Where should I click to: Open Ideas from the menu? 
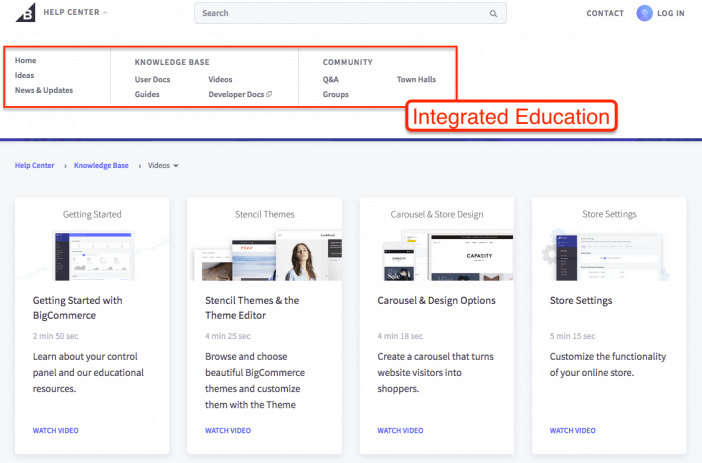click(24, 75)
